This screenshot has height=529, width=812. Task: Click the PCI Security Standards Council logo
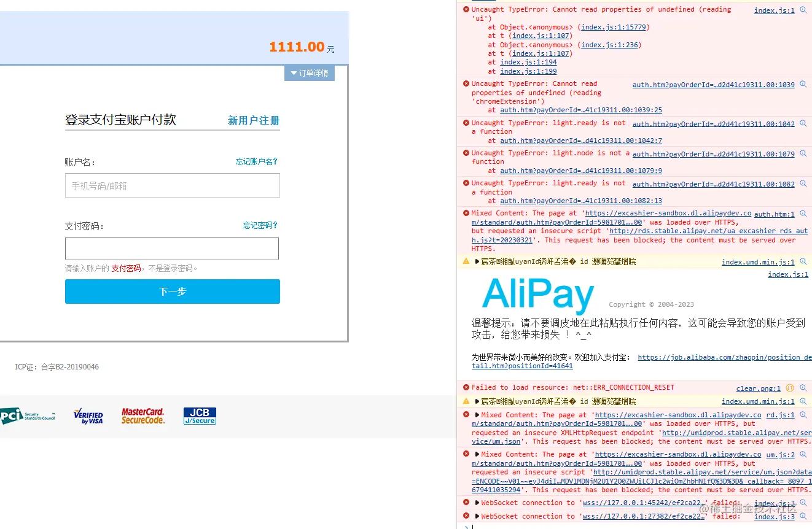[28, 416]
